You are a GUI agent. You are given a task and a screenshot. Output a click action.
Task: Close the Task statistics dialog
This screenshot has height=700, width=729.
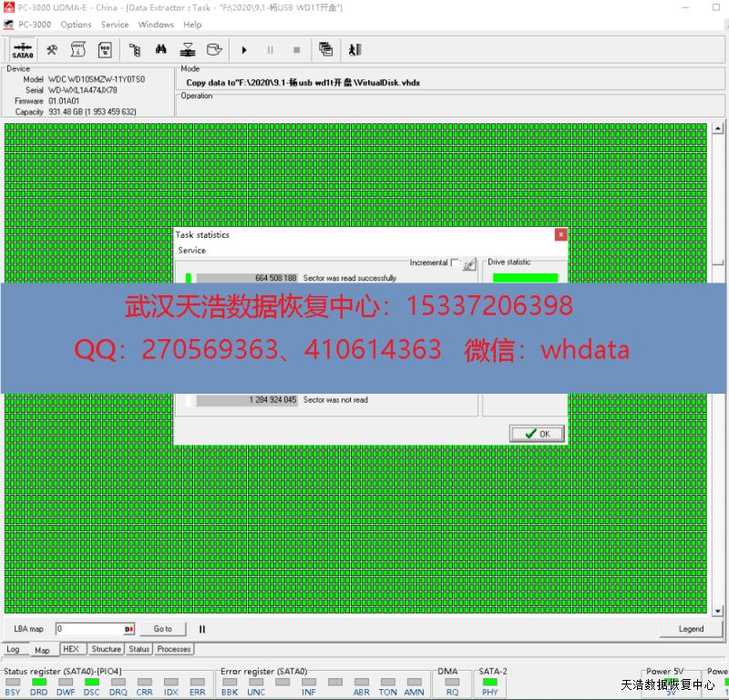(560, 234)
